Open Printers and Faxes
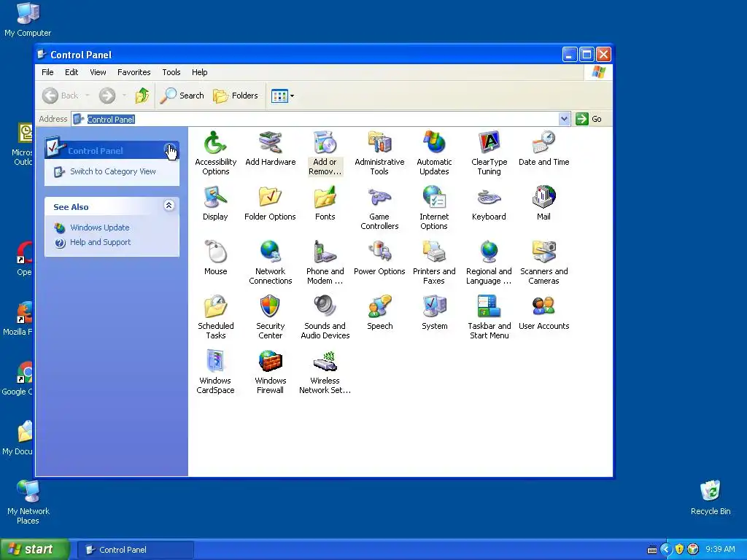The image size is (747, 560). point(434,262)
